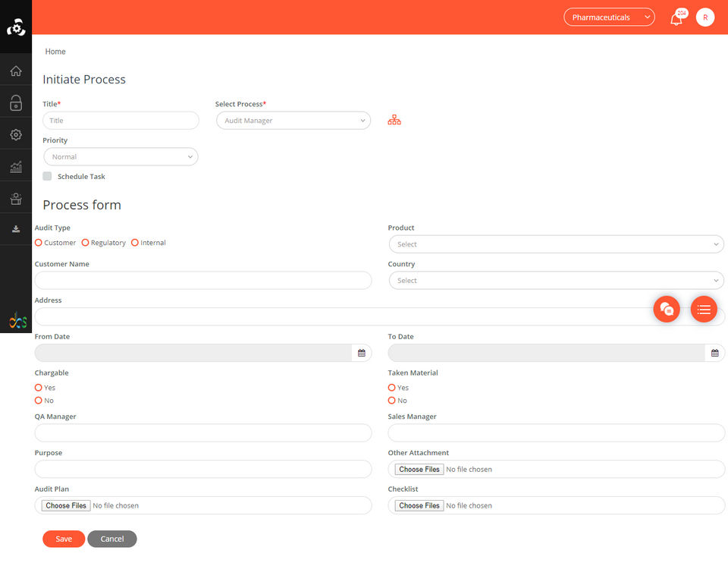728x566 pixels.
Task: Select Internal audit type
Action: click(135, 243)
